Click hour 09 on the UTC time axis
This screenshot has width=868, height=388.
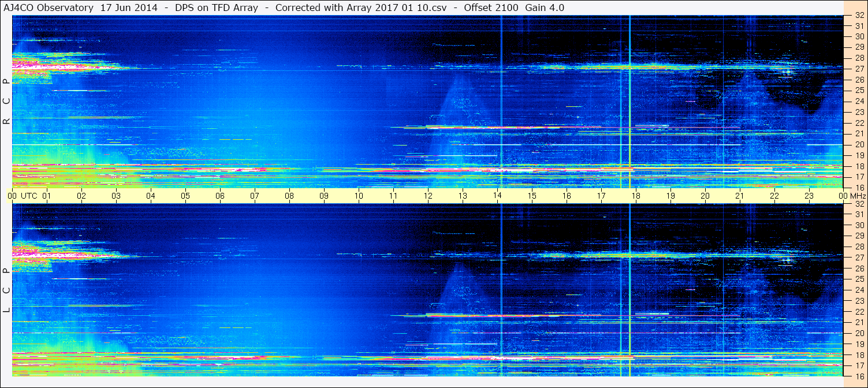pyautogui.click(x=324, y=196)
